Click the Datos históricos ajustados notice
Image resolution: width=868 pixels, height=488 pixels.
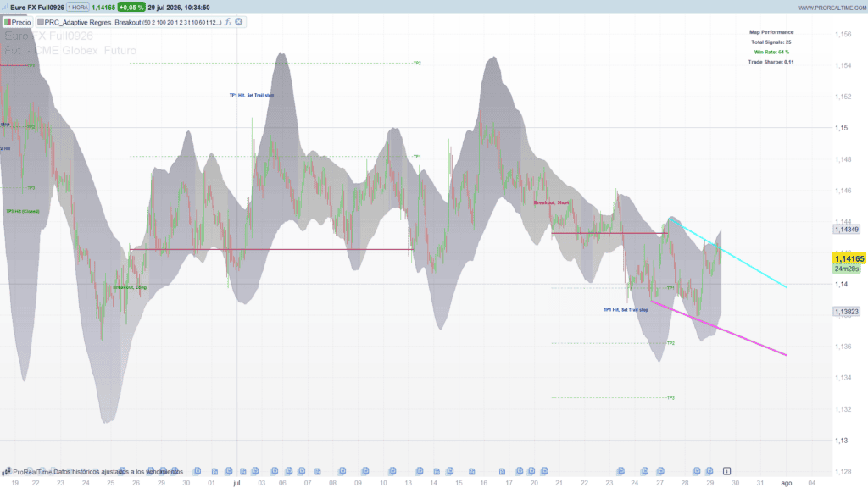[119, 472]
